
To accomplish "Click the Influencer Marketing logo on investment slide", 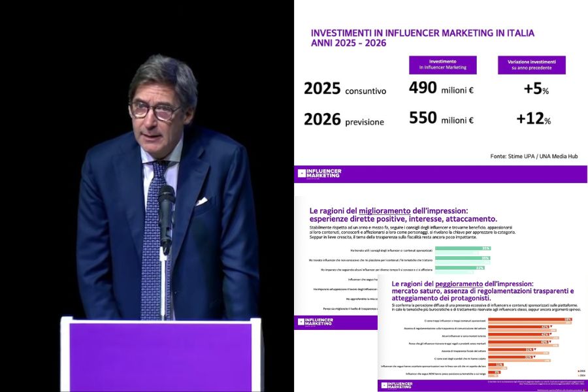I will tap(319, 174).
